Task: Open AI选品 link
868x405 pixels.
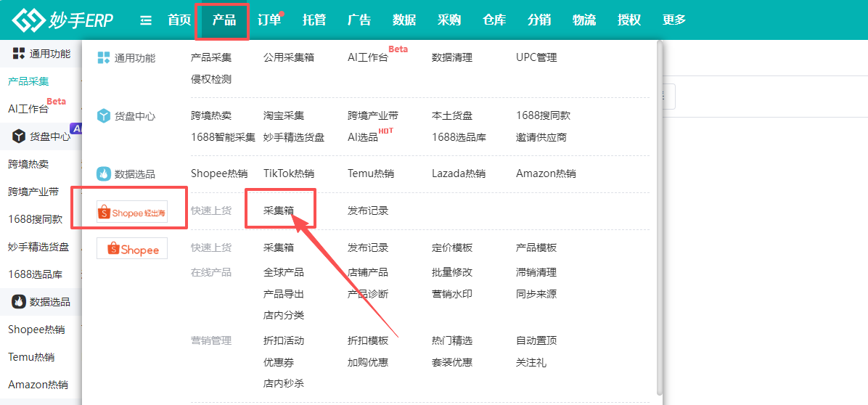Action: point(363,137)
